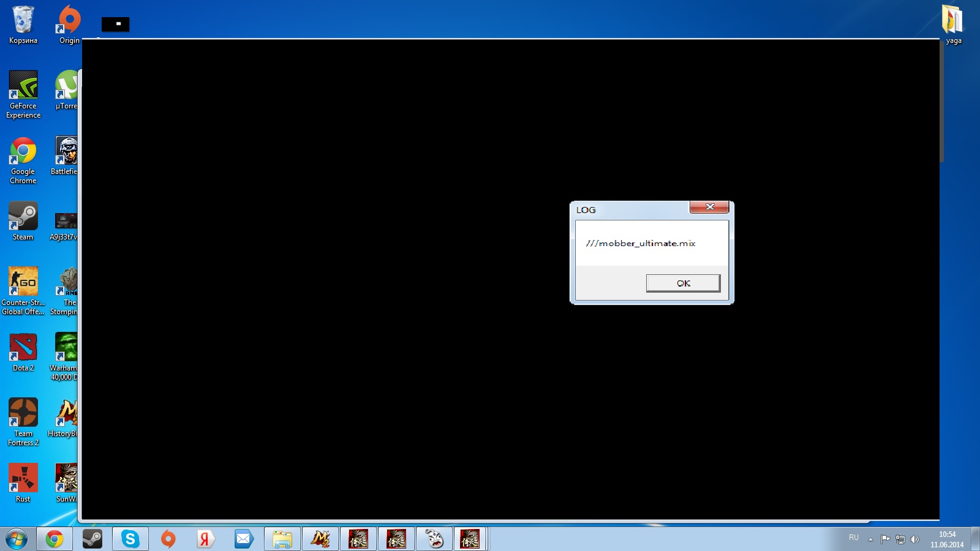
Task: Open the Windows Start menu
Action: 17,539
